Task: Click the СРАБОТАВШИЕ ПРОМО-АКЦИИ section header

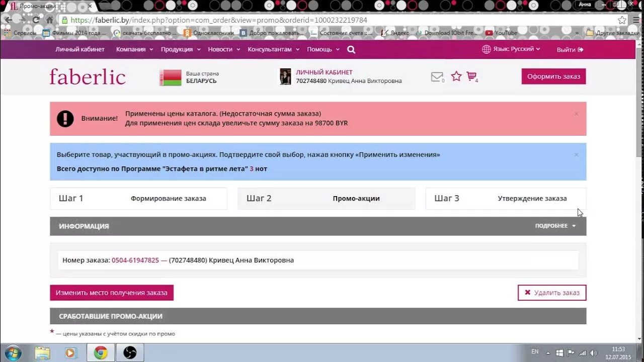Action: (318, 316)
